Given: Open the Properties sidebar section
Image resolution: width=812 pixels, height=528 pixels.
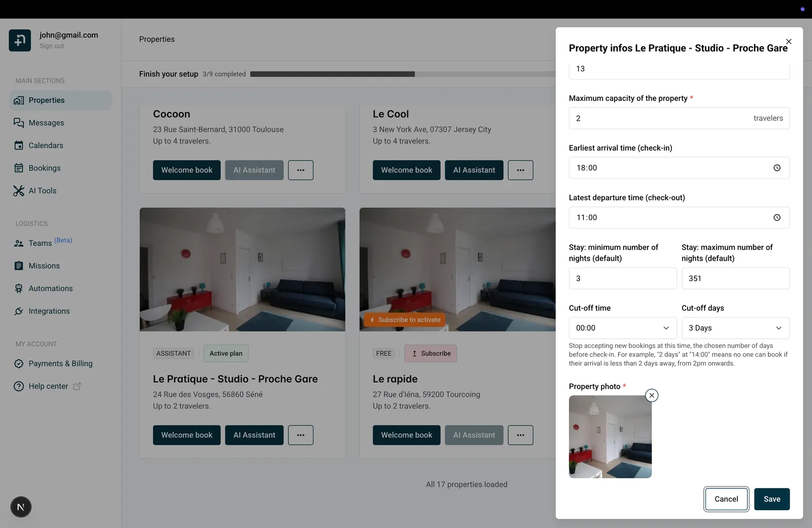Looking at the screenshot, I should click(x=60, y=100).
